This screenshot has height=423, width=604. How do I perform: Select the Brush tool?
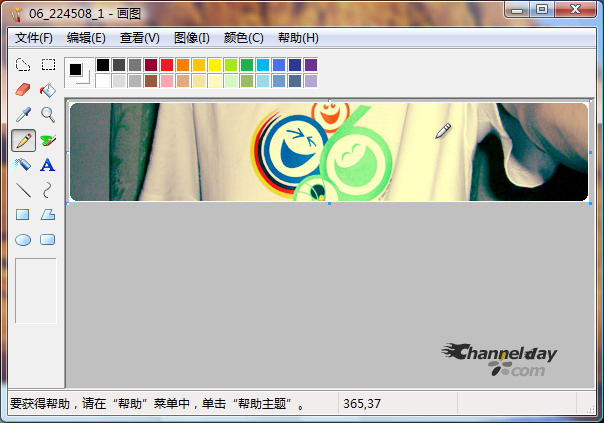(x=48, y=140)
